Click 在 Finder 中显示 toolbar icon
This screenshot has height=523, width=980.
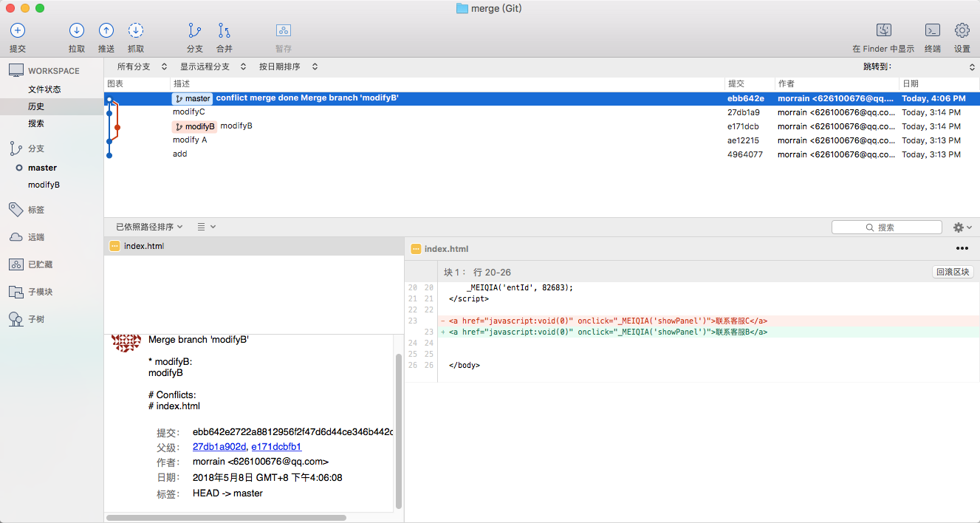click(x=883, y=31)
